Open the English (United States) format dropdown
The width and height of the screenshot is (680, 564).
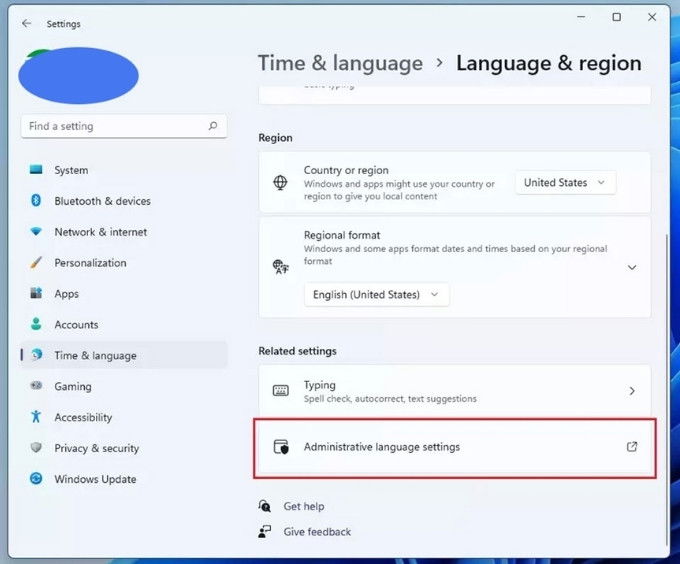tap(376, 295)
